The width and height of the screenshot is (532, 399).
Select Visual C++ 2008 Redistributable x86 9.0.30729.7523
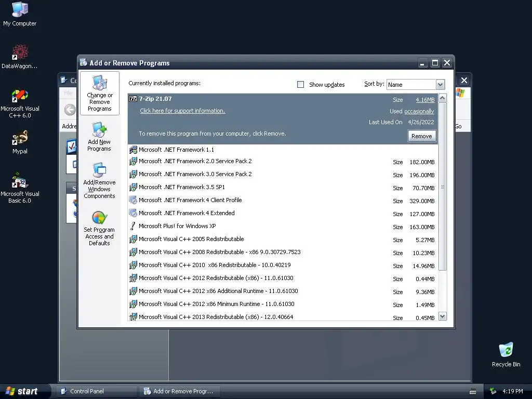pyautogui.click(x=283, y=252)
